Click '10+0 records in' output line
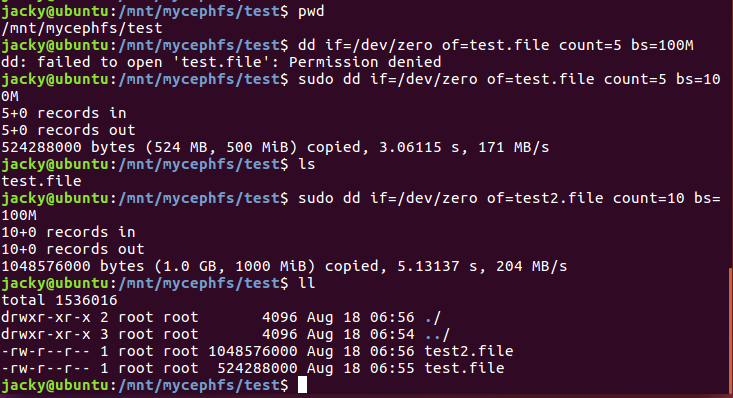733x398 pixels. tap(68, 232)
